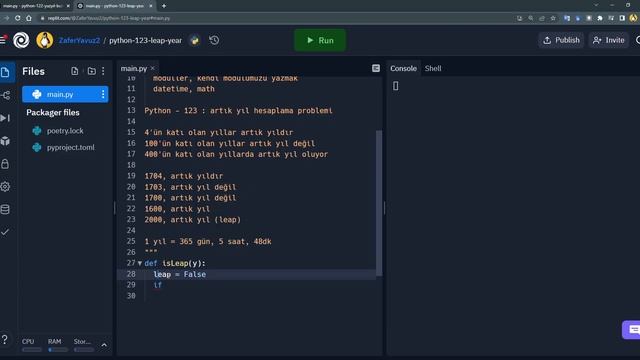Create a new folder icon

pos(91,71)
